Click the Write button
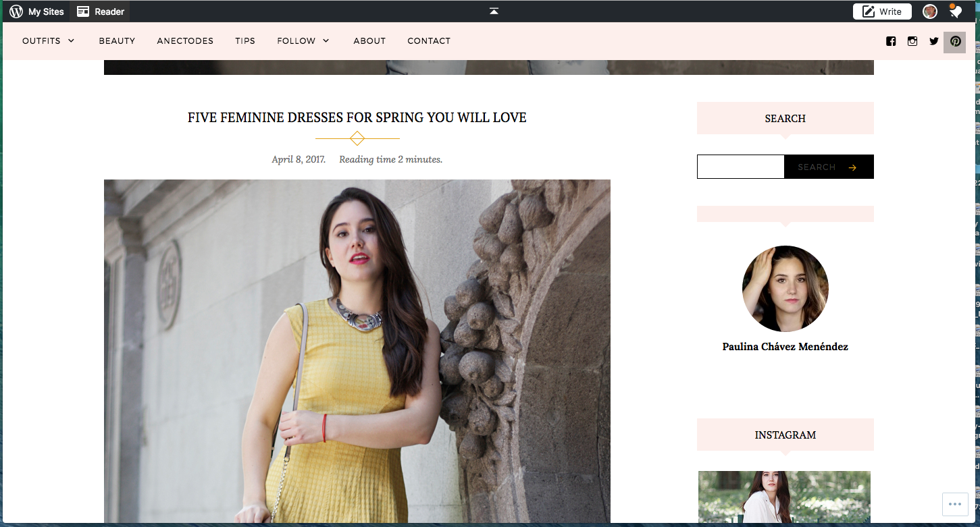 point(882,11)
